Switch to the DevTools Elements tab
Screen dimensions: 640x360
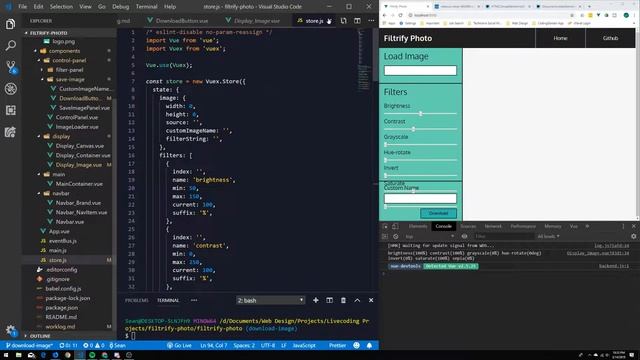pos(418,226)
